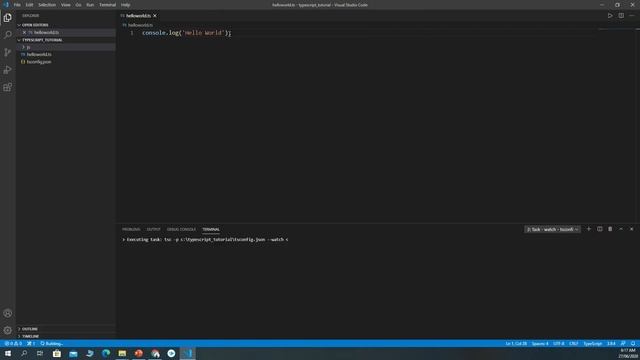Close the helloworld.ts editor tab
The width and height of the screenshot is (640, 360).
pyautogui.click(x=155, y=16)
